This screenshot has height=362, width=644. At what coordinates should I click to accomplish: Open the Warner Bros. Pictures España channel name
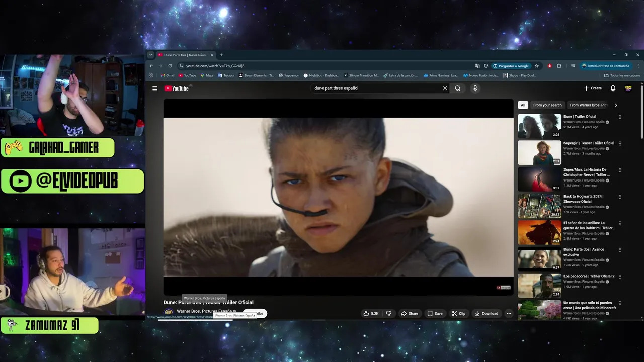(204, 311)
